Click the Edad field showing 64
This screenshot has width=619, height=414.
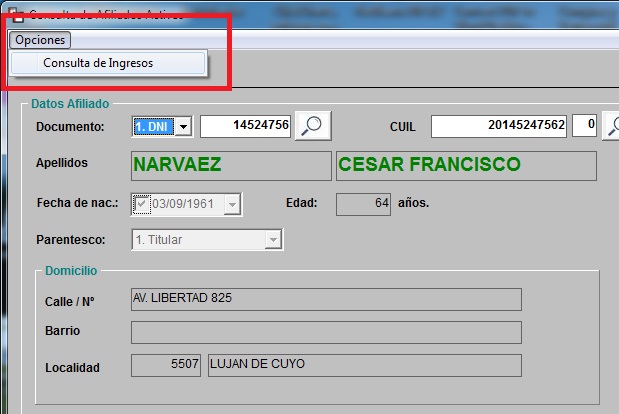pyautogui.click(x=363, y=204)
